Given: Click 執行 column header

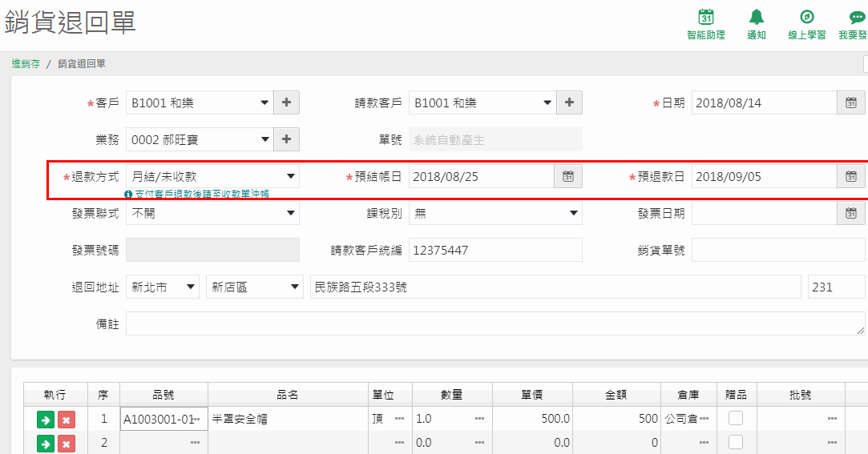Looking at the screenshot, I should [55, 395].
